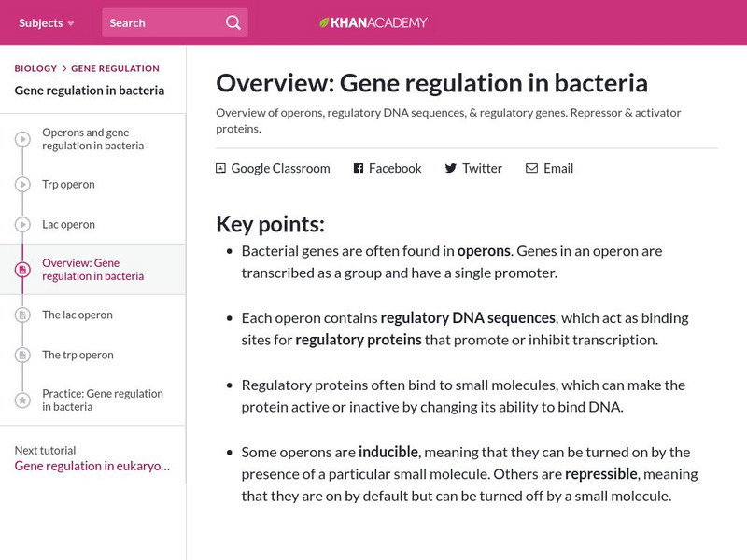
Task: Click the article icon for The trp operon
Action: (x=21, y=355)
